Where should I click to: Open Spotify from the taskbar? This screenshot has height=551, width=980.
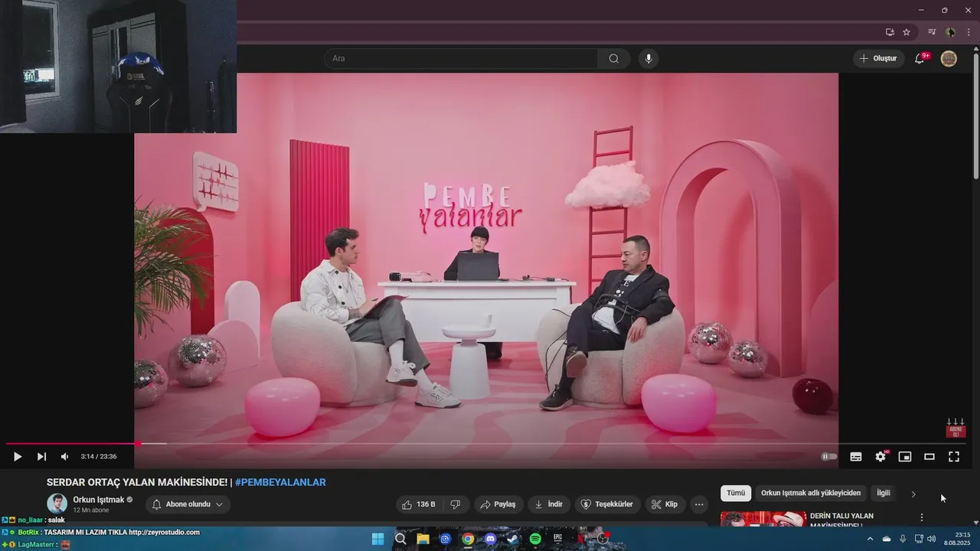click(535, 539)
